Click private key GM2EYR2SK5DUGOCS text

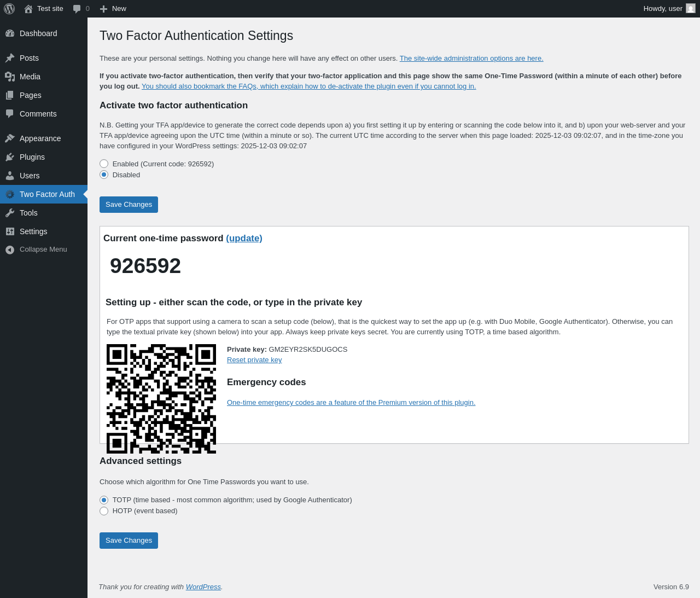308,350
